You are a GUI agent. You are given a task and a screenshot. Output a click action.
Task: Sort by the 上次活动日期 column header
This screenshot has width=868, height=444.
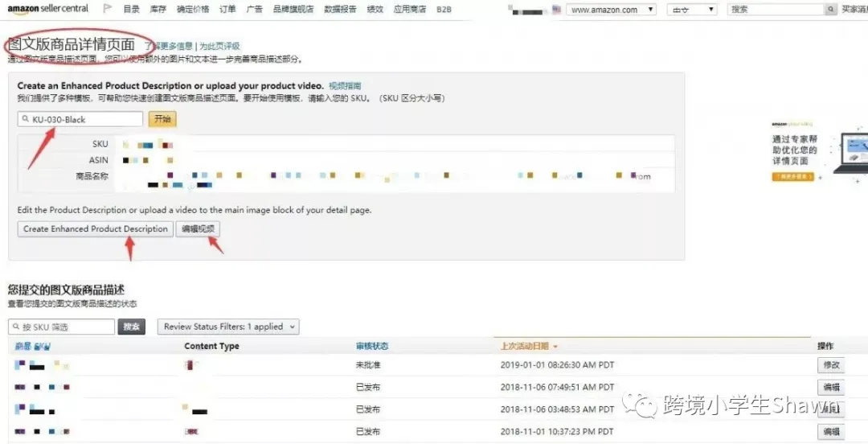coord(525,346)
